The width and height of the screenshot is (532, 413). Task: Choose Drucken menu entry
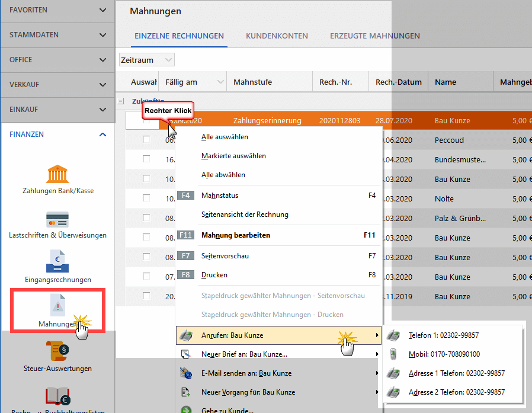[x=278, y=275]
